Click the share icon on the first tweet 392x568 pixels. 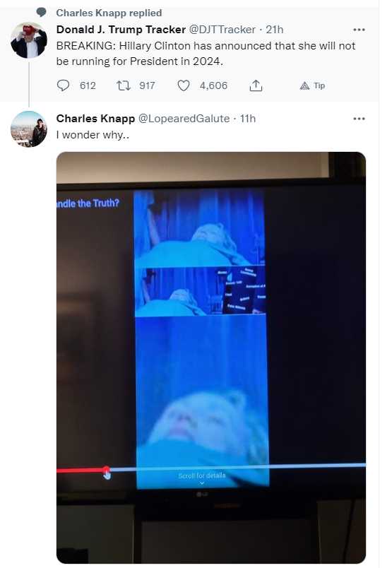tap(256, 85)
